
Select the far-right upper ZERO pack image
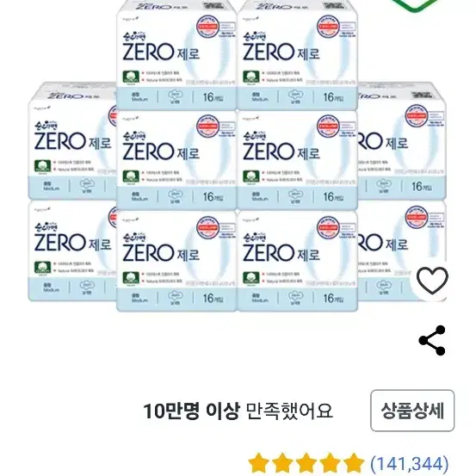tap(402, 140)
